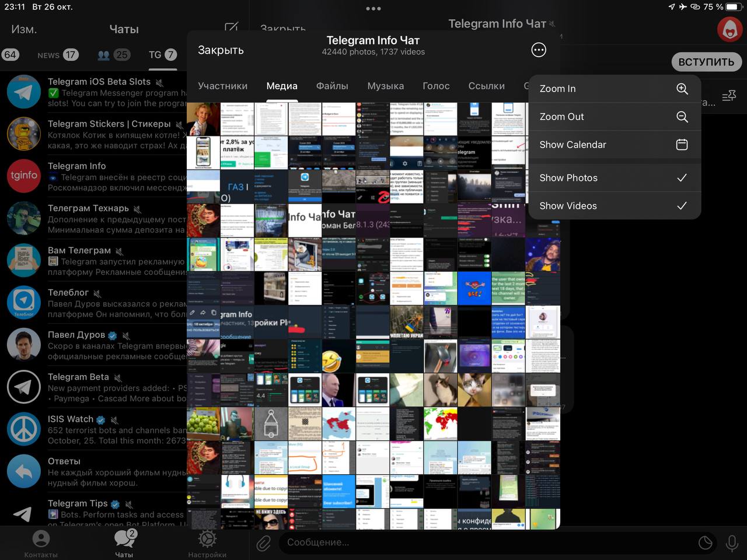
Task: Open the NEWS folder tab
Action: [57, 55]
